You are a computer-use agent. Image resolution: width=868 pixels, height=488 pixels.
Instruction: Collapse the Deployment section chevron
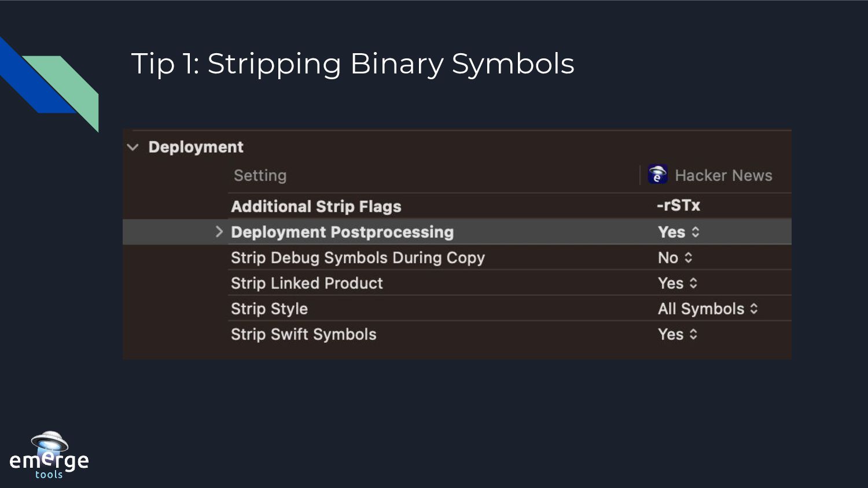(x=133, y=147)
